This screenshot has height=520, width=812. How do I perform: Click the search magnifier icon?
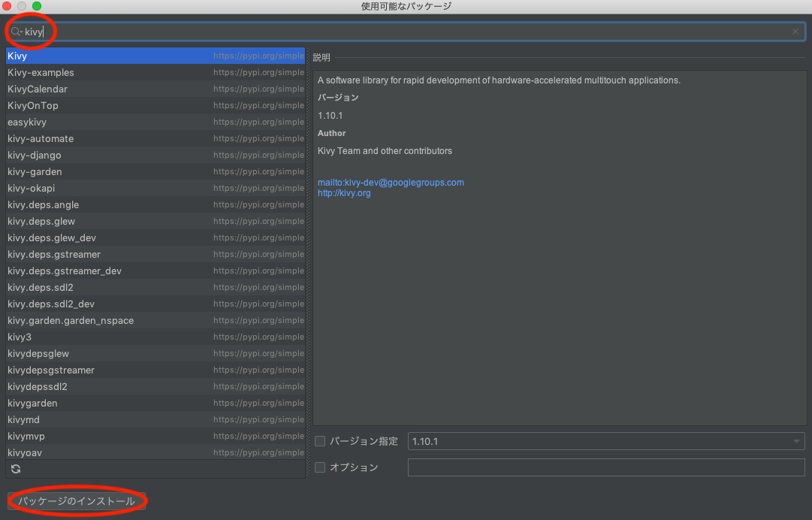[16, 32]
